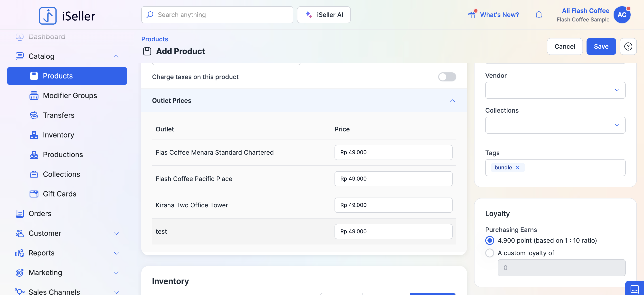Open Collections in sidebar menu
Viewport: 644px width, 295px height.
click(x=61, y=174)
